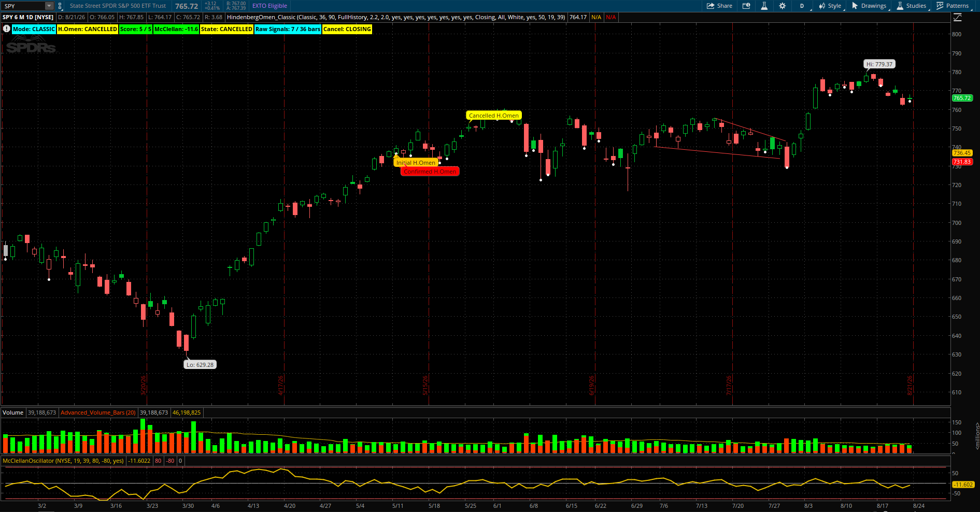Click the State: CANCELLED label
Screen dimensions: 980x512
(226, 29)
